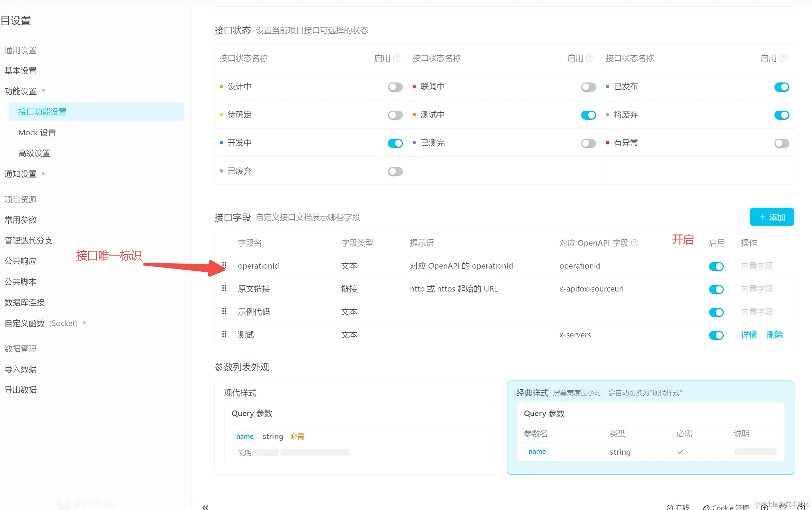Click 删除 link for 测试 field
This screenshot has width=812, height=510.
tap(774, 335)
